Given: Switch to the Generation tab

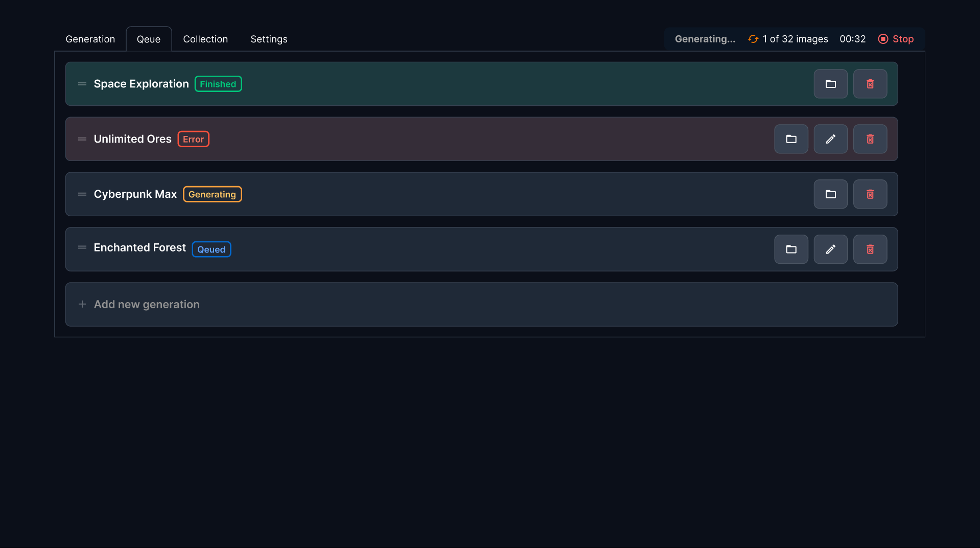Looking at the screenshot, I should [90, 39].
